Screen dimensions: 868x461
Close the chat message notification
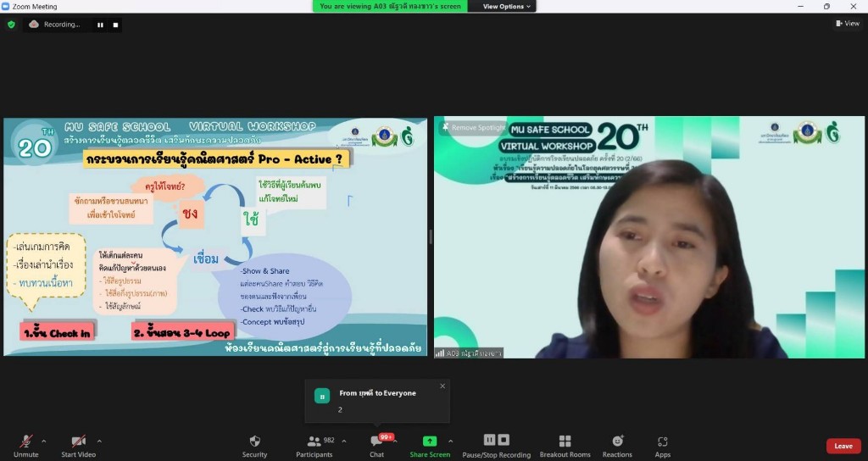[x=442, y=386]
